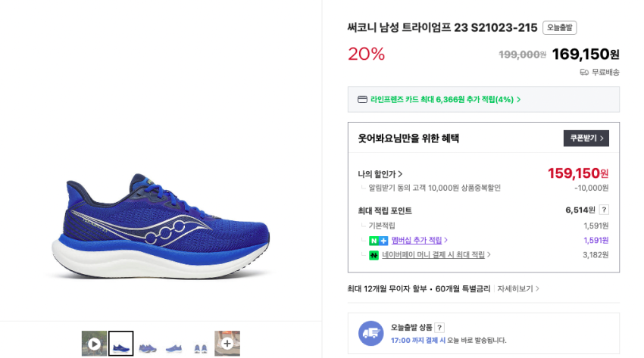Open 자세히보기 installment details
Viewport: 644px width, 358px height.
[518, 288]
